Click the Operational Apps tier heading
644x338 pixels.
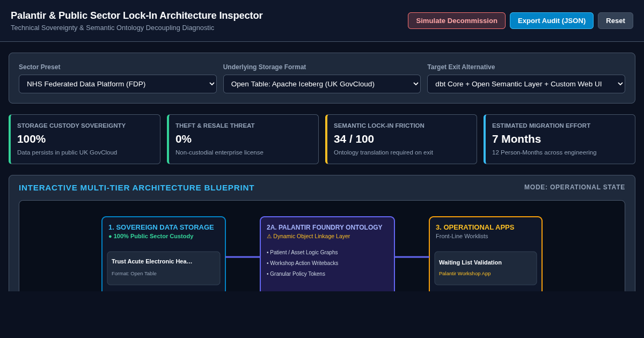(475, 227)
